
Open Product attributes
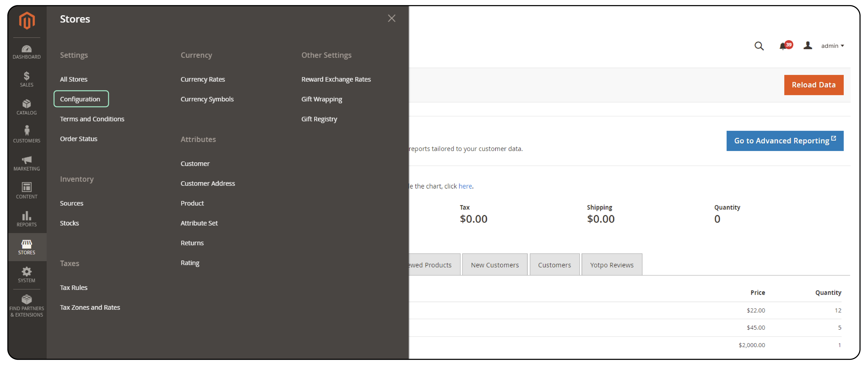pyautogui.click(x=192, y=203)
